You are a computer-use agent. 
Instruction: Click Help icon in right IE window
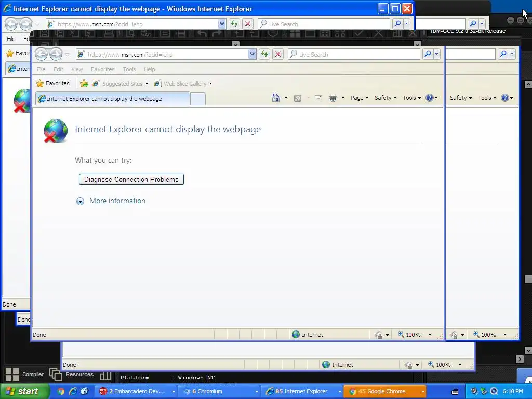(505, 98)
